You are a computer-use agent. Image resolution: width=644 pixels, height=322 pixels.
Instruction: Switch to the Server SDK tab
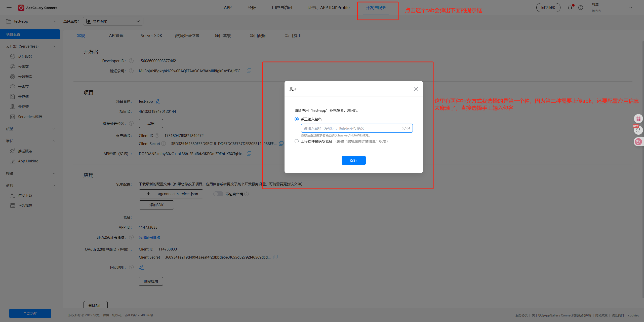(151, 35)
